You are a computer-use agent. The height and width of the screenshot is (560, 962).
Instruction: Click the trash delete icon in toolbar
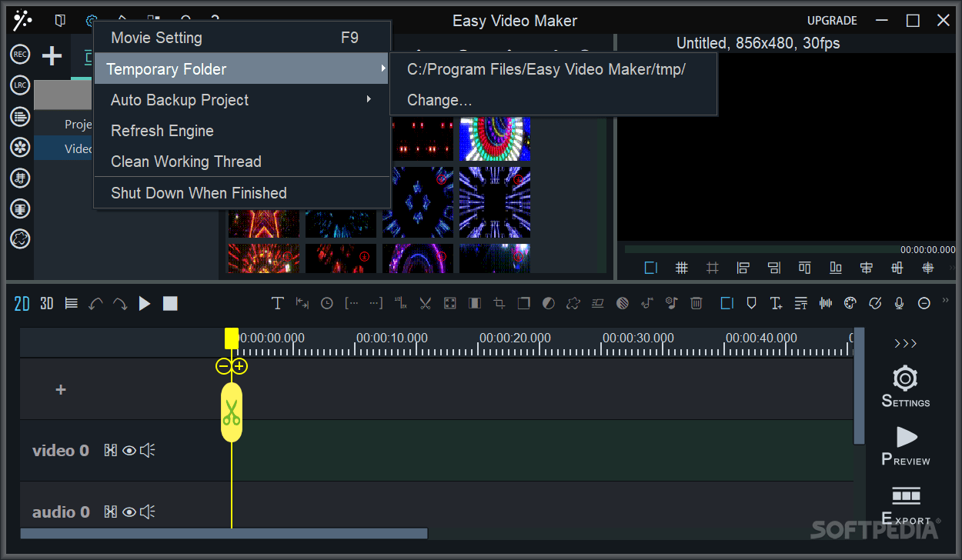[696, 303]
